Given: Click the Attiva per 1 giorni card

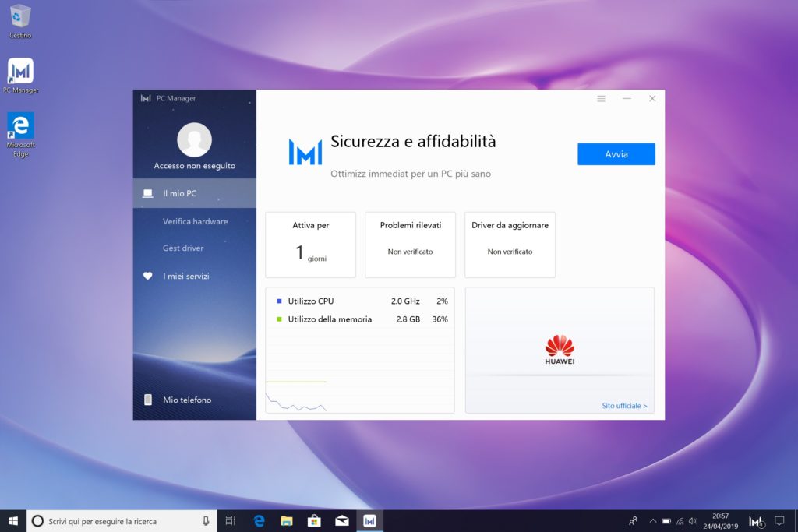Looking at the screenshot, I should tap(310, 245).
